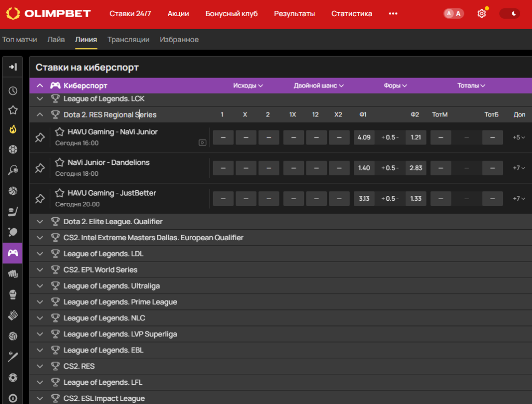The image size is (532, 404).
Task: Open the Тоталы dropdown
Action: (x=471, y=86)
